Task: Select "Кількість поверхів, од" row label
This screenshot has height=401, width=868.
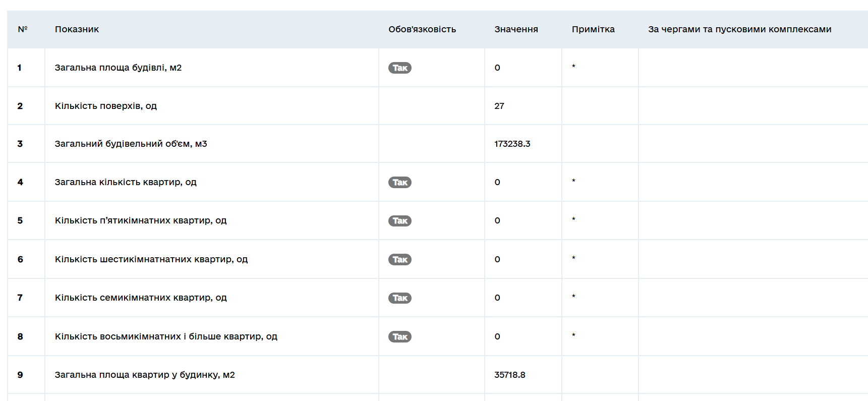Action: [105, 106]
